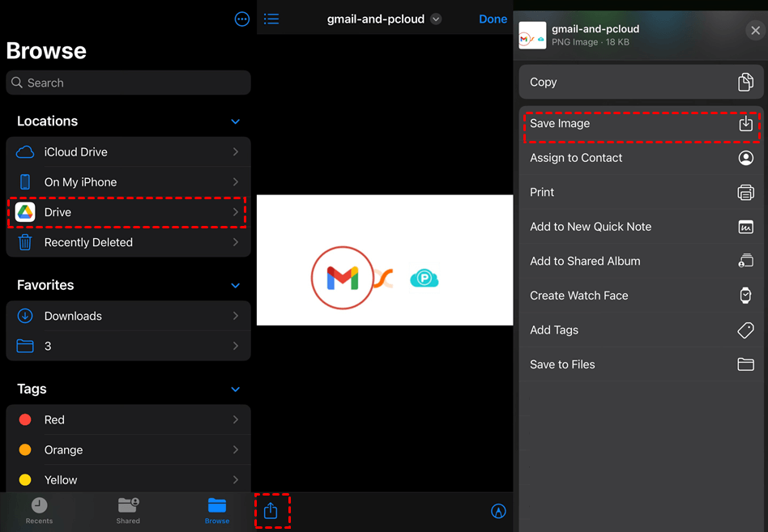Click the contact person icon
This screenshot has width=768, height=532.
[745, 158]
